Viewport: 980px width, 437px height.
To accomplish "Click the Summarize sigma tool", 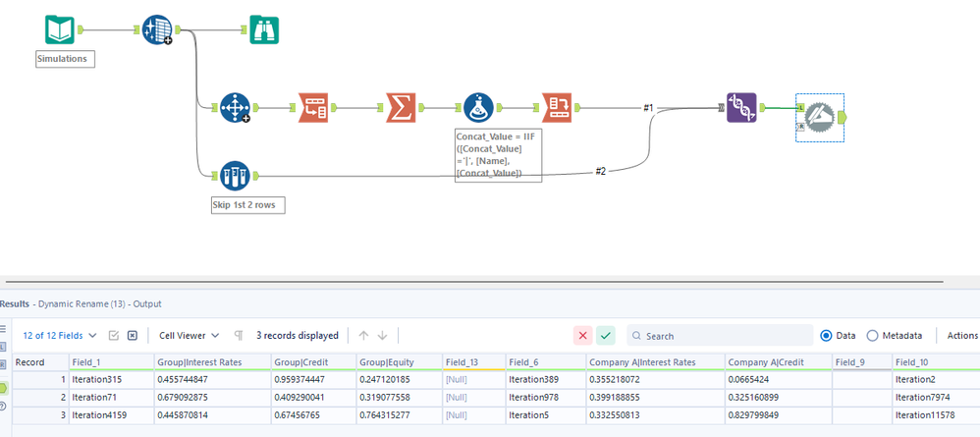I will click(x=401, y=107).
